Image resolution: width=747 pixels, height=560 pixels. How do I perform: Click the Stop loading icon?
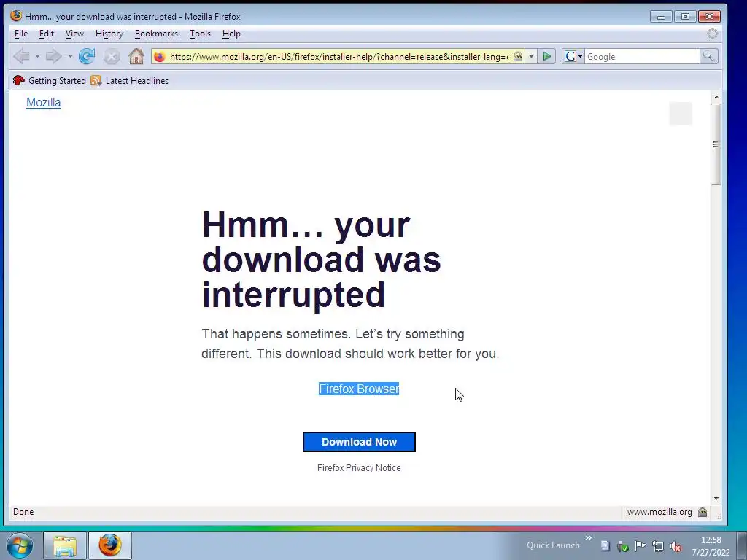112,57
